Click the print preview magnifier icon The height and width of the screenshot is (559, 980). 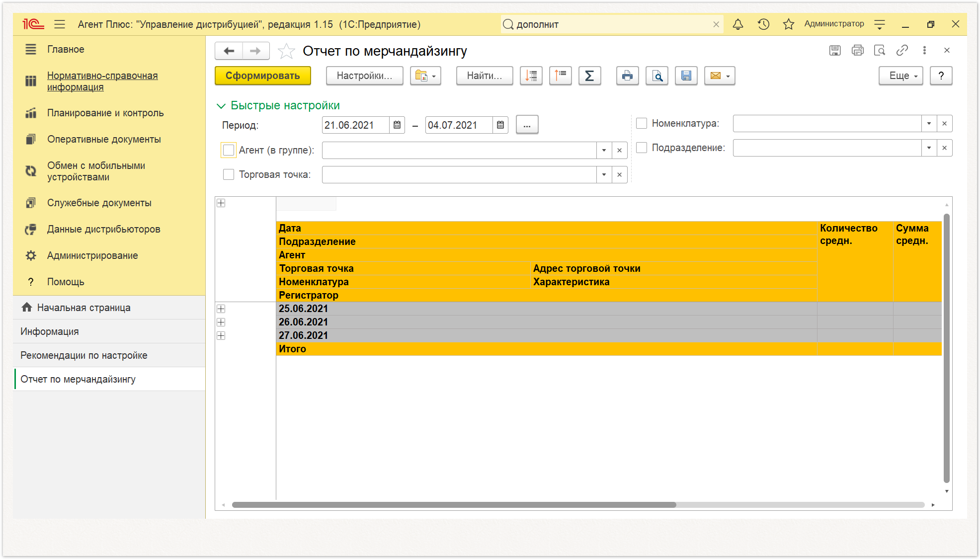[657, 76]
